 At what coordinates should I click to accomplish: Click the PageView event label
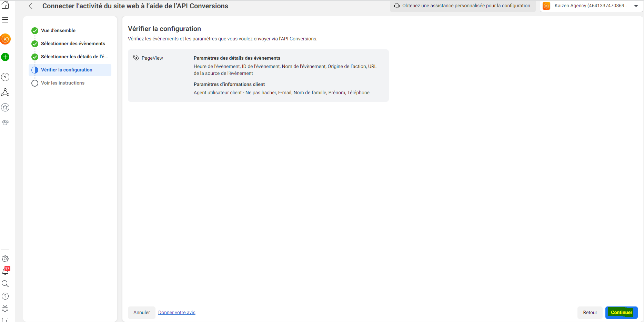[x=152, y=58]
